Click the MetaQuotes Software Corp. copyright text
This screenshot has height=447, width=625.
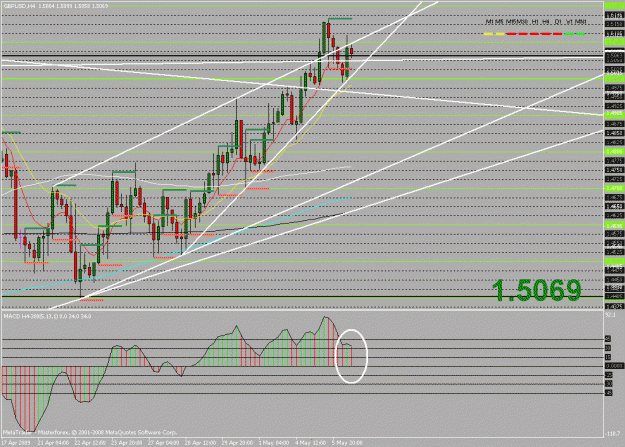click(x=90, y=432)
